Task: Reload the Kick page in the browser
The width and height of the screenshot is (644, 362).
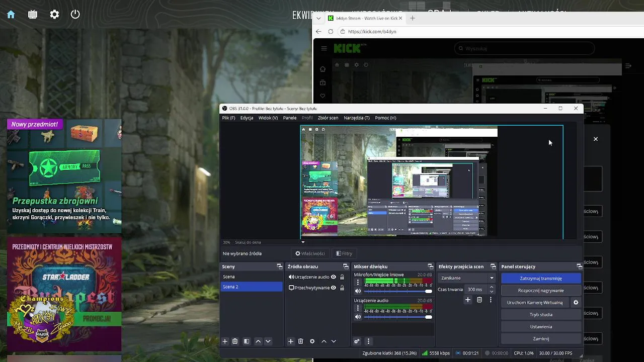Action: (x=331, y=31)
